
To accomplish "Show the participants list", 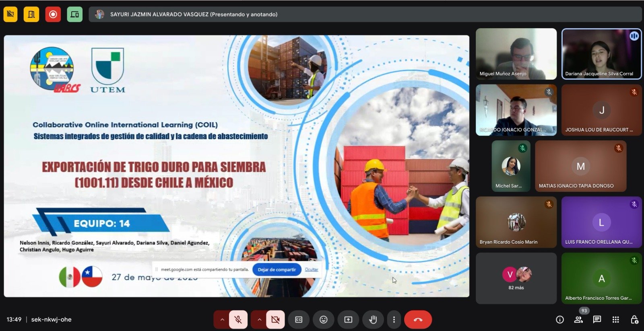I will pyautogui.click(x=578, y=320).
